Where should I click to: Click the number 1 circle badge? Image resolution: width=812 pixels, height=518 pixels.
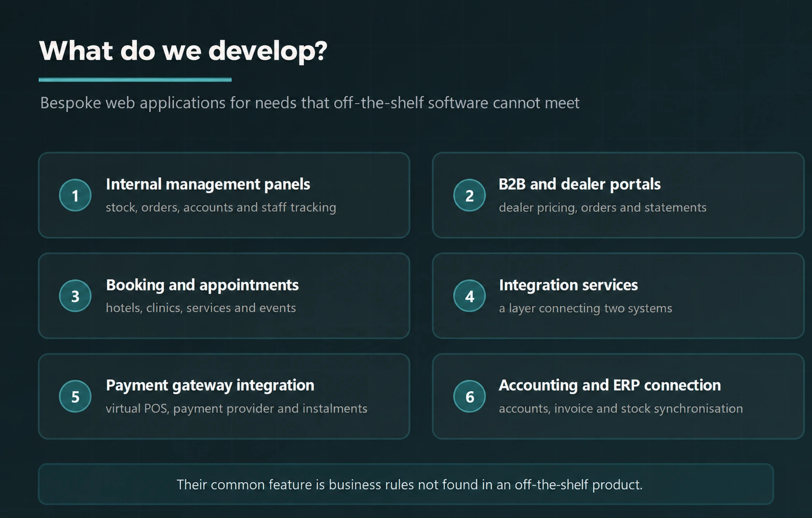coord(75,195)
